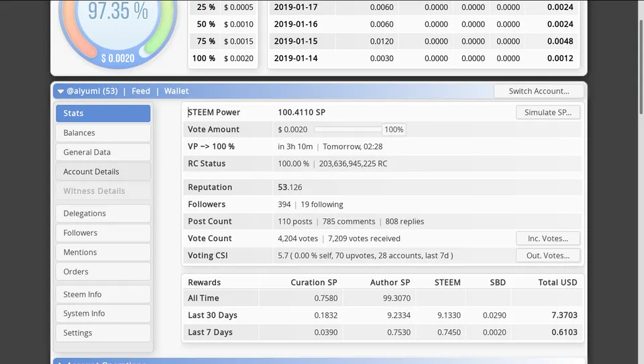This screenshot has width=644, height=364.
Task: Click the Inc. Votes... button
Action: click(548, 238)
